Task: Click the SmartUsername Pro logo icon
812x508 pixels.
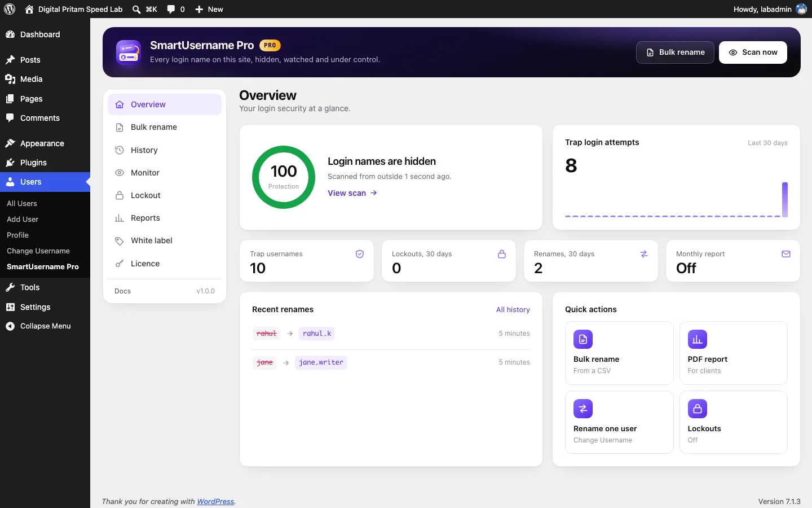Action: 129,52
